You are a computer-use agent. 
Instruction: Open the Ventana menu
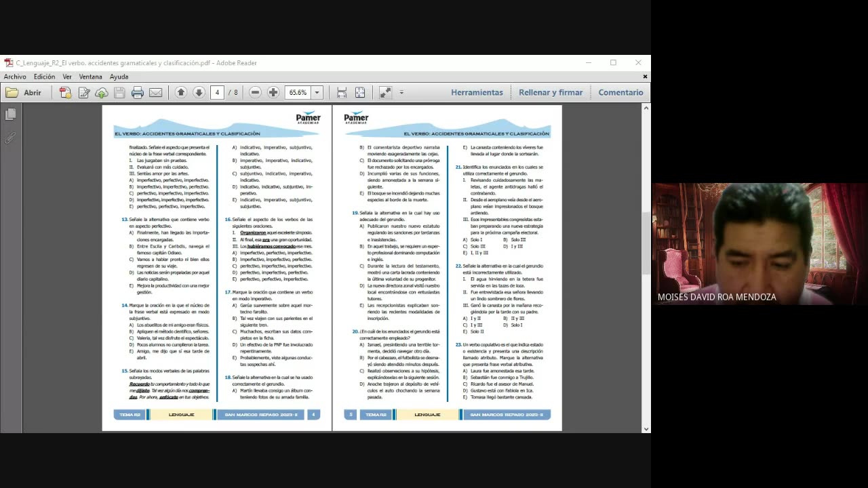(91, 77)
